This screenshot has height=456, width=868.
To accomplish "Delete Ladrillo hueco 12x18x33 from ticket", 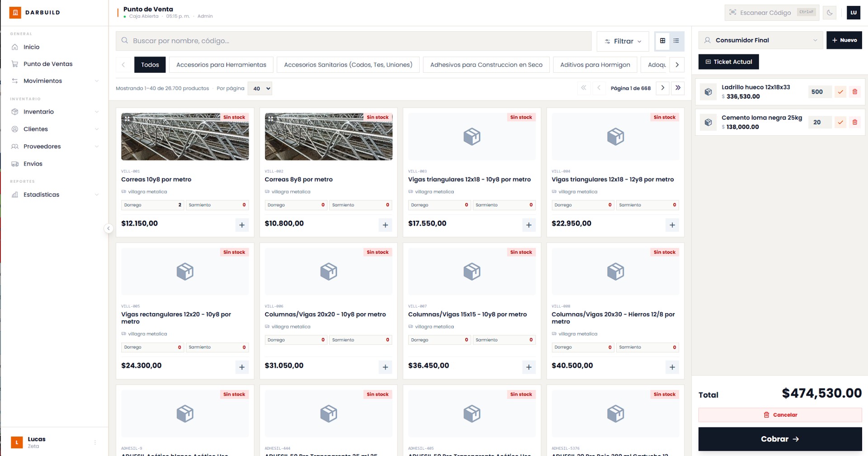I will coord(854,92).
